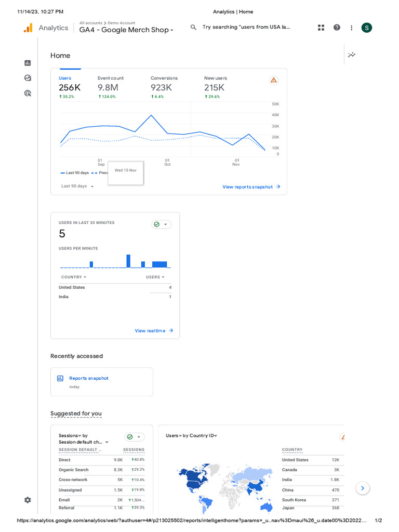
Task: Open the Explore icon in left sidebar
Action: pyautogui.click(x=28, y=78)
